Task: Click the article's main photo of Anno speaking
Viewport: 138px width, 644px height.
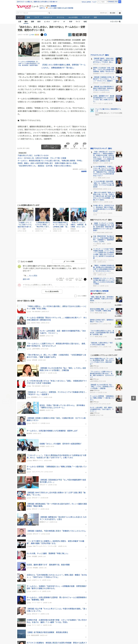Action: pyautogui.click(x=29, y=49)
